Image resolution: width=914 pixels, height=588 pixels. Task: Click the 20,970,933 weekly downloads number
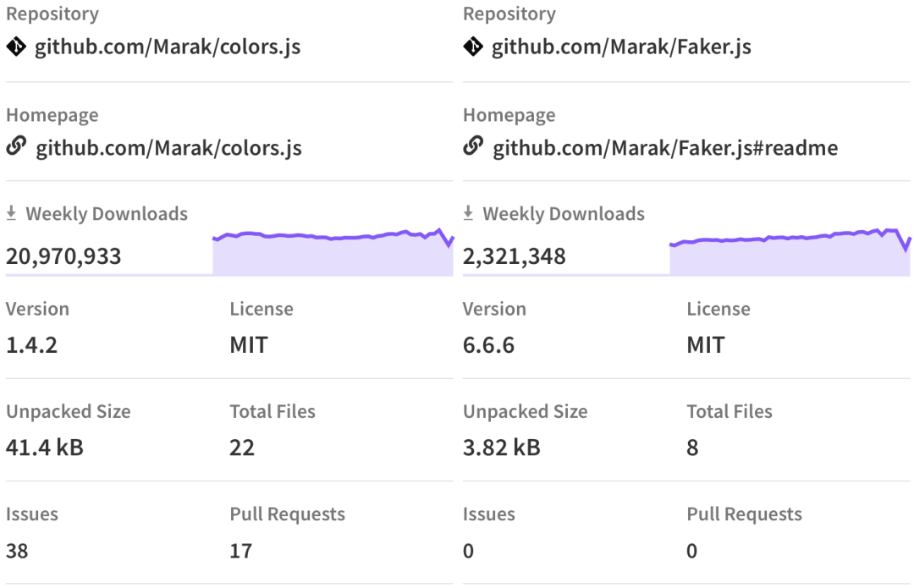(x=63, y=256)
